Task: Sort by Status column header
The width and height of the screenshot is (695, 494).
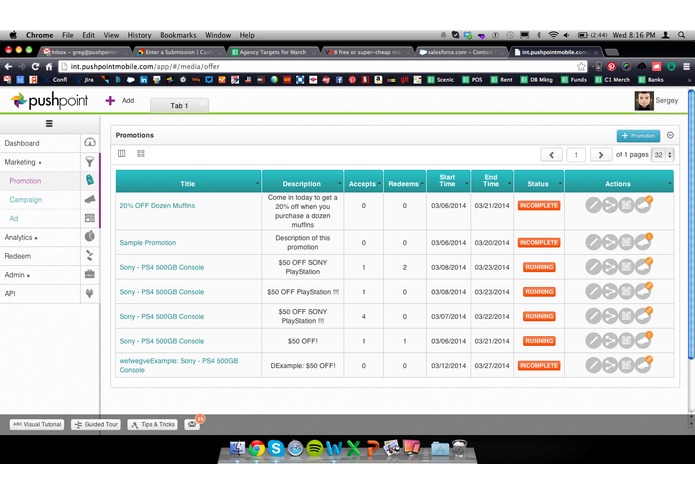Action: click(538, 183)
